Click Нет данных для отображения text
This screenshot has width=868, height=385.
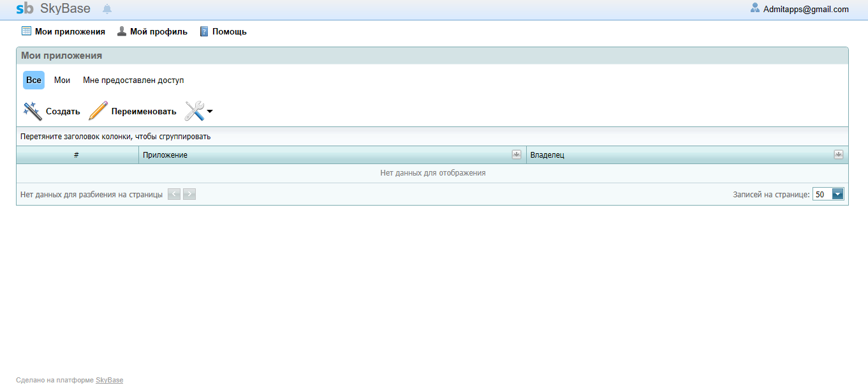point(433,173)
